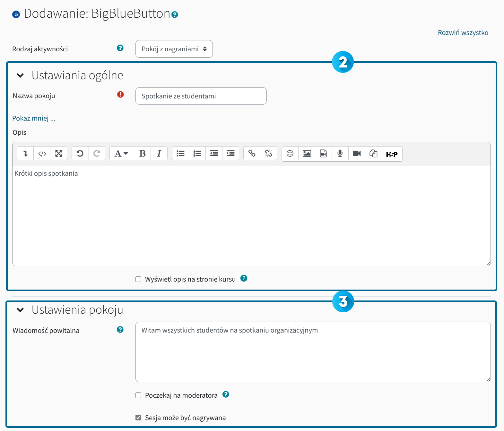The image size is (504, 431).
Task: Toggle fullscreen mode in the description editor
Action: click(59, 154)
